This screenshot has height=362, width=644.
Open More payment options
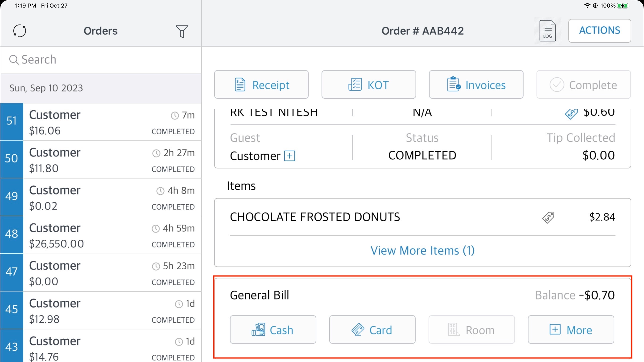(x=571, y=330)
